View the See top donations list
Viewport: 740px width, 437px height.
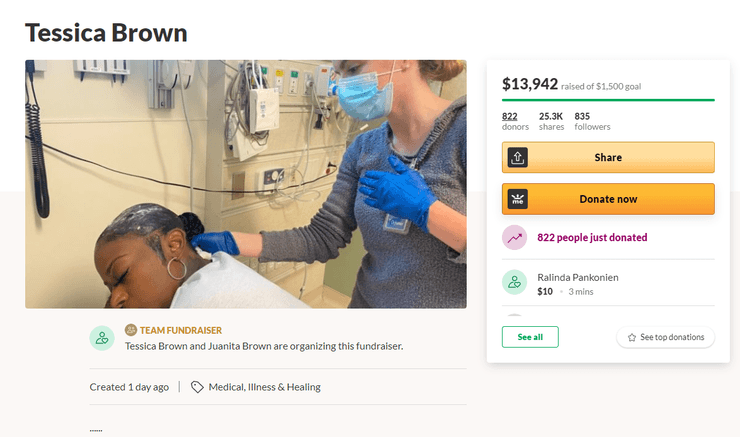point(666,338)
